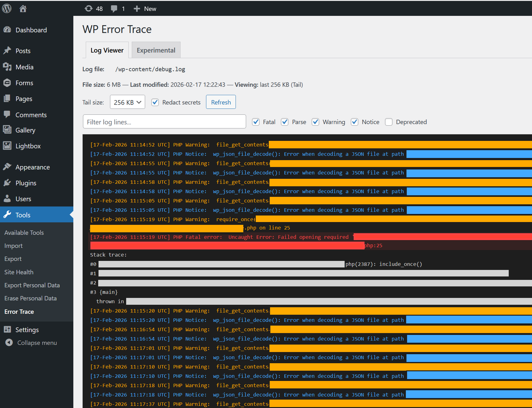The width and height of the screenshot is (532, 408).
Task: Check updates via the refresh arrows showing 48
Action: point(88,8)
